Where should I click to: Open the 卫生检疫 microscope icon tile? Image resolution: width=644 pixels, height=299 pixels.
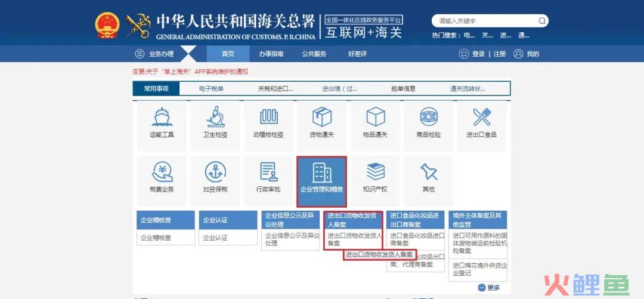(x=215, y=127)
